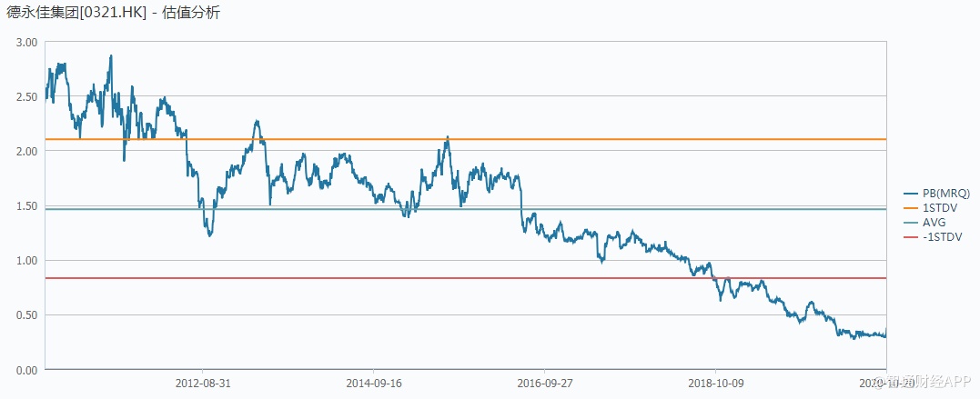Hide the 1STDV series via legend label
This screenshot has width=980, height=399.
pyautogui.click(x=939, y=207)
